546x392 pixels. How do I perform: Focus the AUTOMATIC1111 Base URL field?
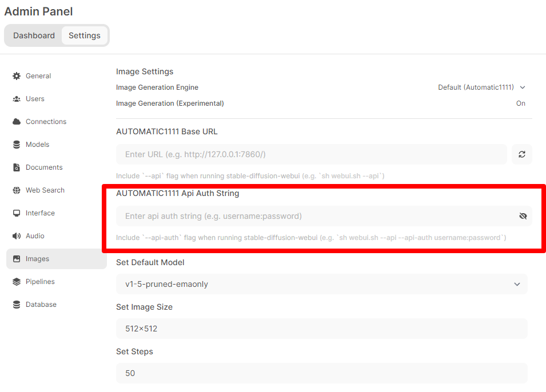coord(311,154)
